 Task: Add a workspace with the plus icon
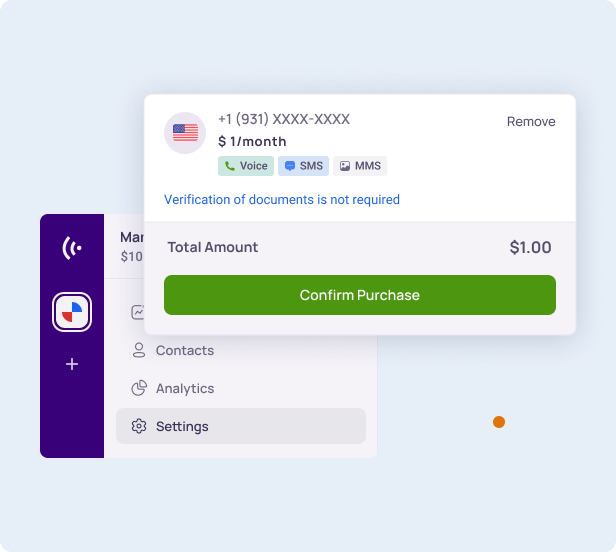coord(72,364)
